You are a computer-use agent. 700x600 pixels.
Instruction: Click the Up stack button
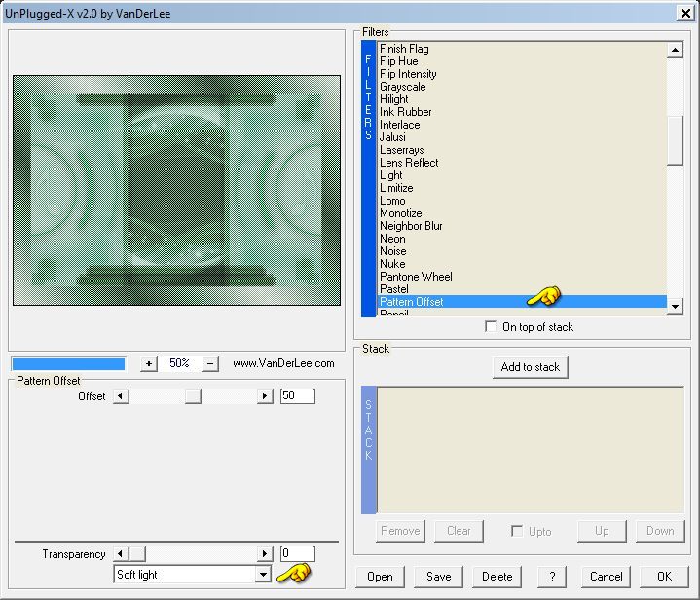[x=602, y=531]
